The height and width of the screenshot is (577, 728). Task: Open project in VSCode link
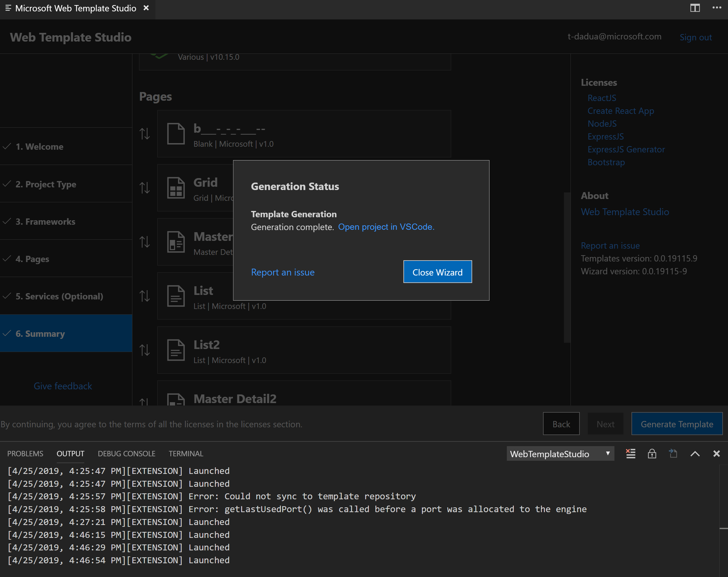coord(386,227)
